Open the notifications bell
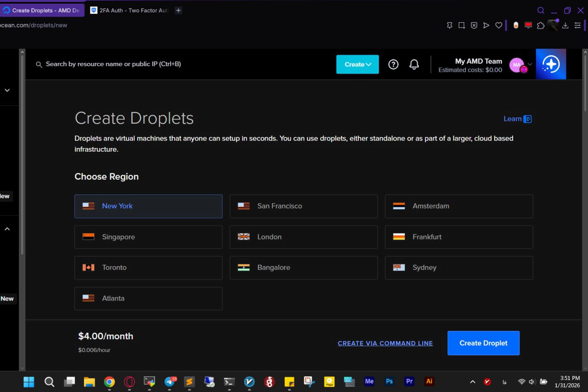 pyautogui.click(x=414, y=64)
